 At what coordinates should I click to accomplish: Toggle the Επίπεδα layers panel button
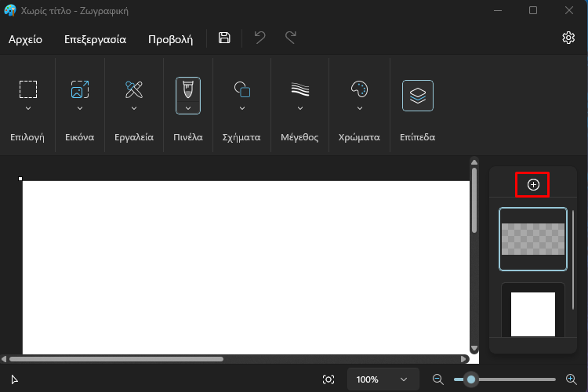tap(418, 96)
